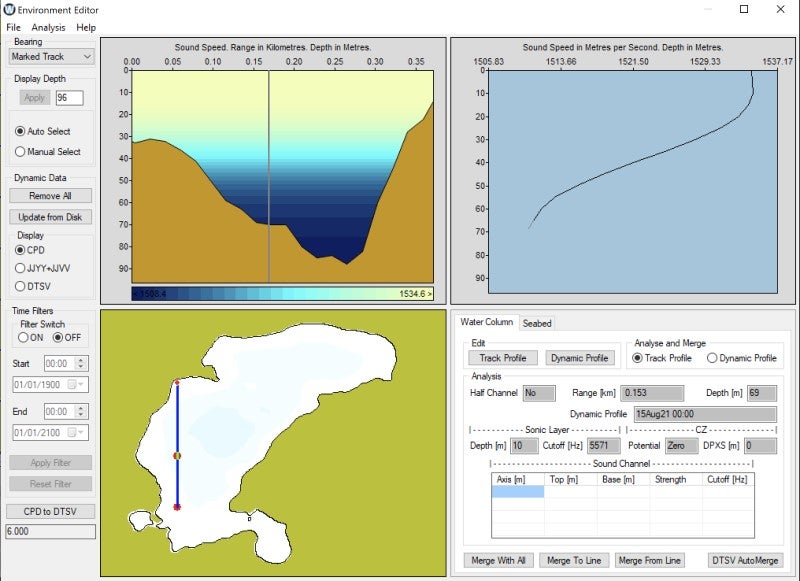The image size is (800, 581).
Task: Switch to the Seabed tab
Action: point(537,323)
